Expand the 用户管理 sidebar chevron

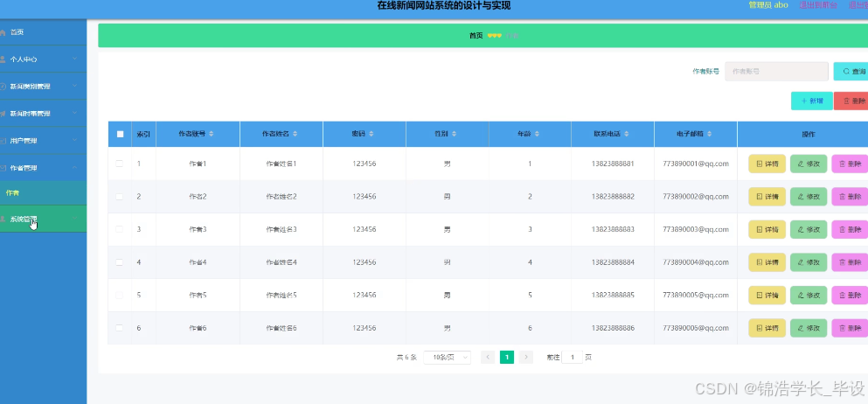74,141
